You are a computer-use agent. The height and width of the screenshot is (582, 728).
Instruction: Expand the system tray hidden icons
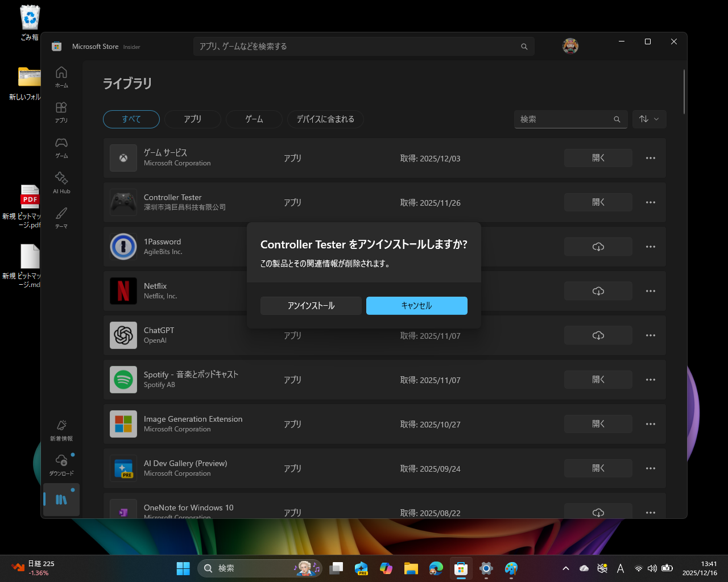566,568
